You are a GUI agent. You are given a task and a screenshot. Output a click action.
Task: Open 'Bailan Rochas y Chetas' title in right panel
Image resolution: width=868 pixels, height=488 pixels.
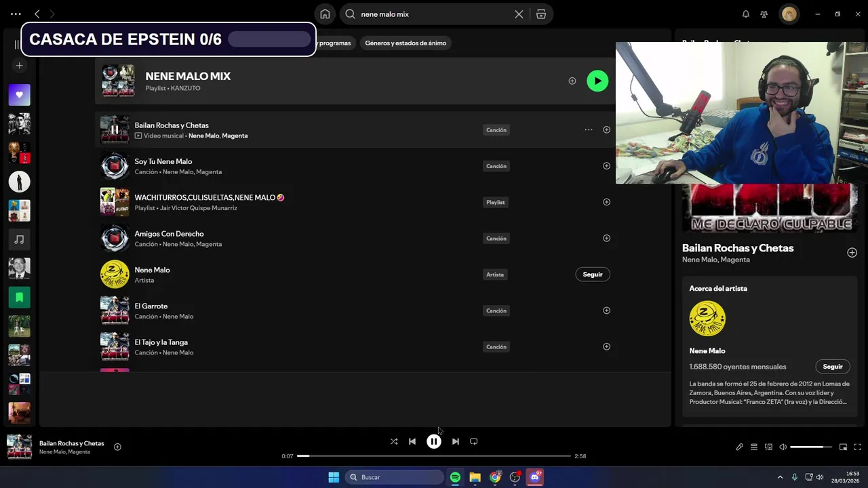738,248
